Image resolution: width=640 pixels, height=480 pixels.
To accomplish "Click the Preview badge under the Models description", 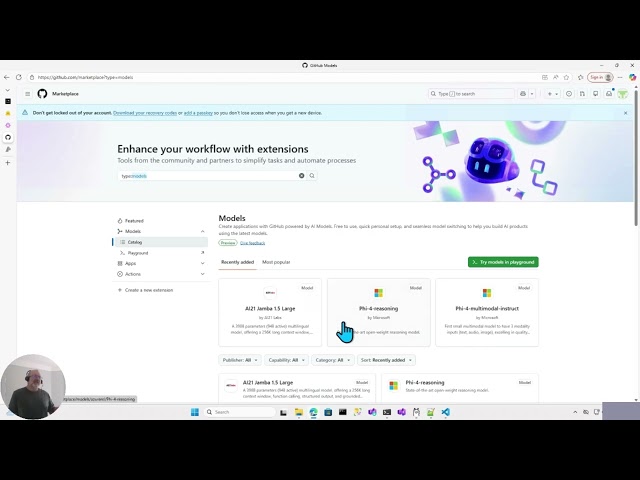I will tap(228, 243).
